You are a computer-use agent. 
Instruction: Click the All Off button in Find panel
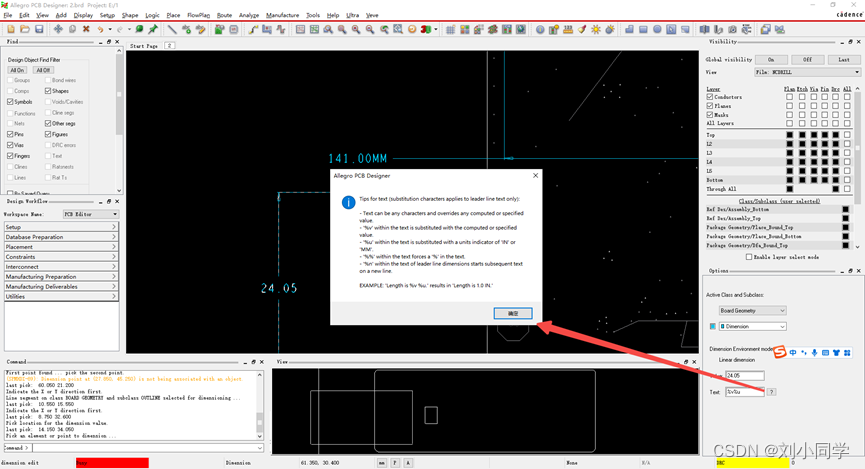click(43, 70)
